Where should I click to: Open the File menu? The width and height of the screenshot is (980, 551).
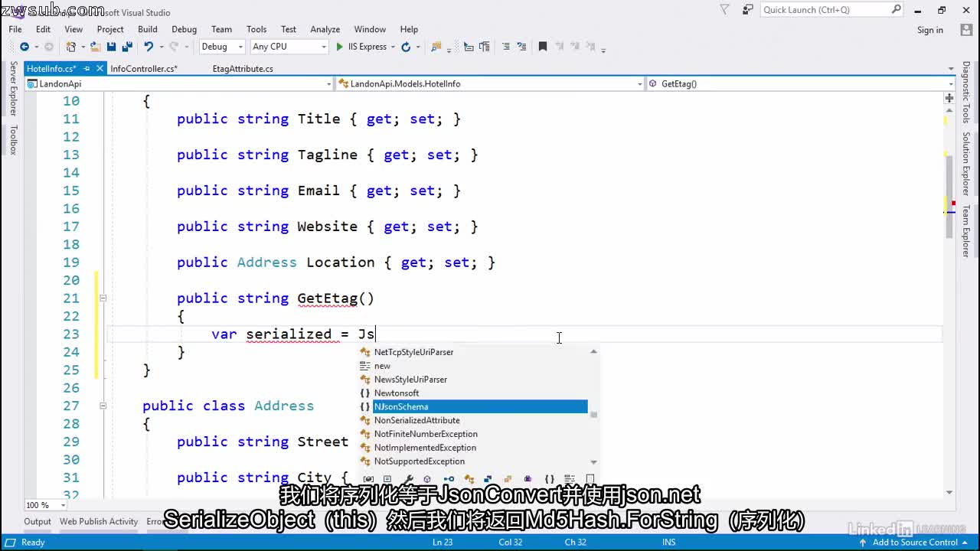pos(15,29)
